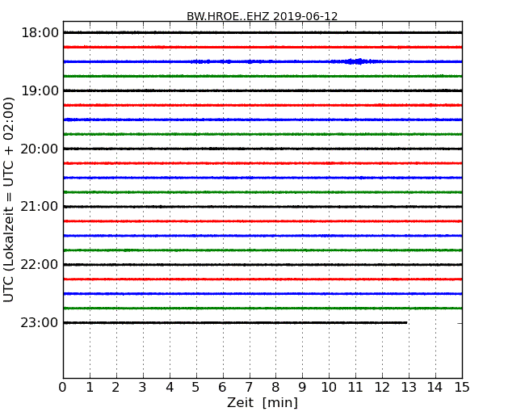525x420 pixels.
Task: Click the Zeit [min] x-axis label
Action: point(262,402)
